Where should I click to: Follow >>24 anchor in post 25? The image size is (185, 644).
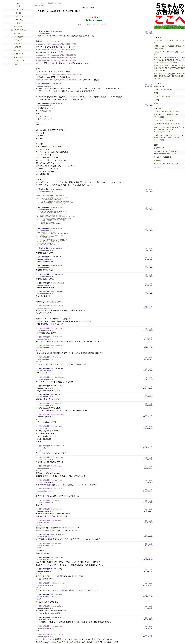(38, 450)
